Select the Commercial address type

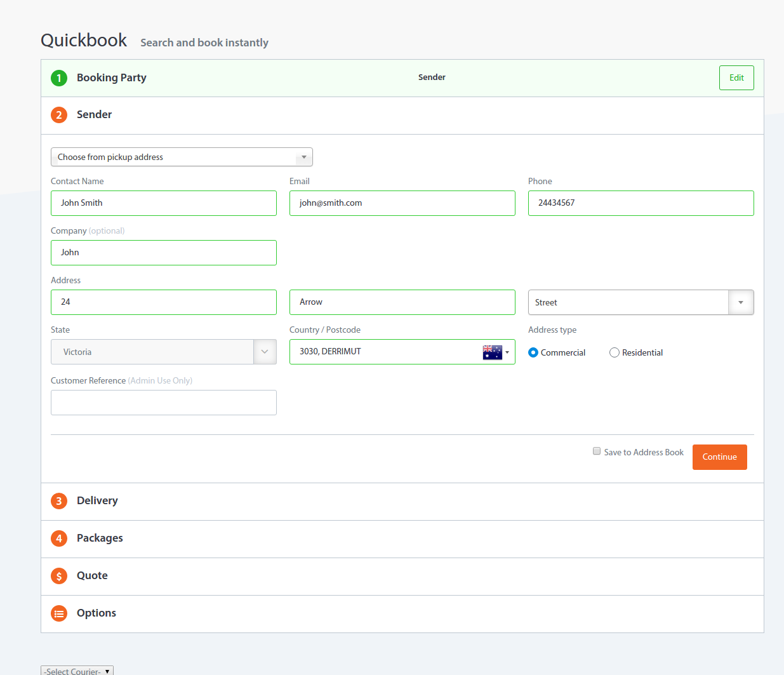[533, 352]
